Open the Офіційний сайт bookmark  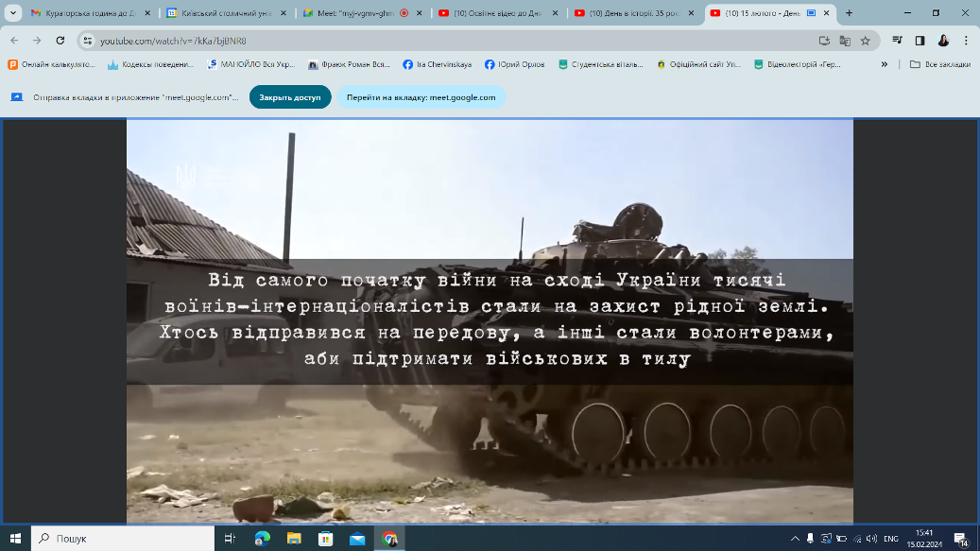coord(699,64)
